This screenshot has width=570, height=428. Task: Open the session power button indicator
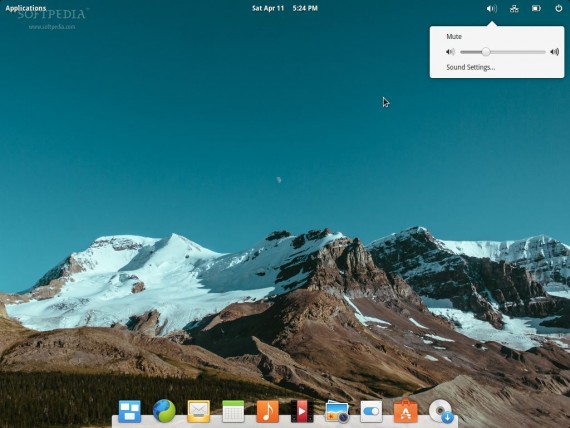(559, 8)
